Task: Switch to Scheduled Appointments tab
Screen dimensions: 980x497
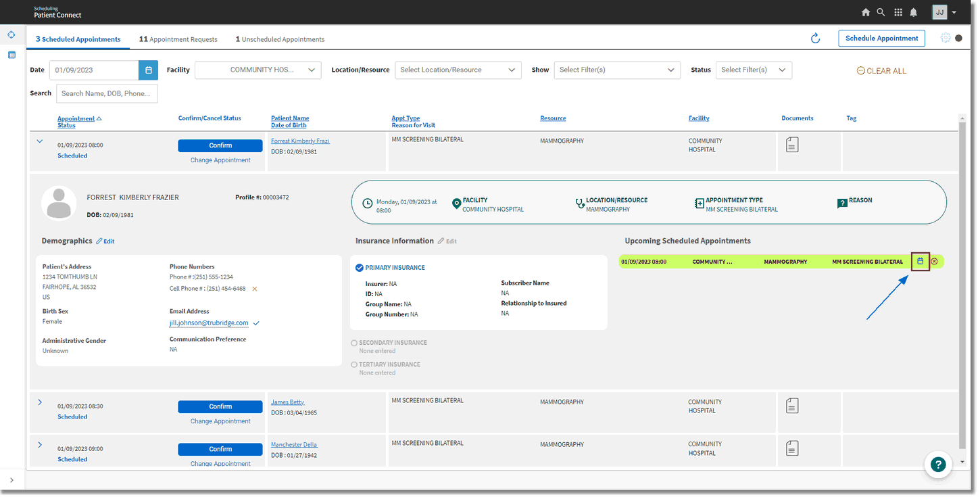Action: click(x=78, y=39)
